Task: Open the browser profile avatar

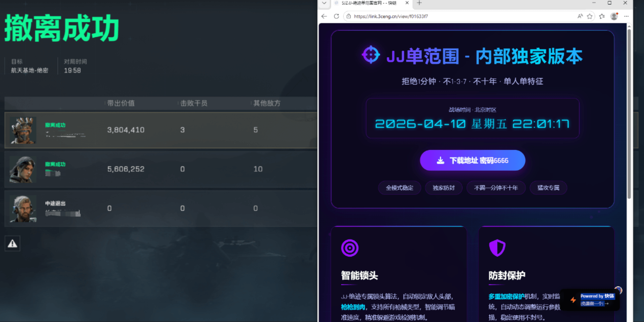Action: tap(614, 16)
